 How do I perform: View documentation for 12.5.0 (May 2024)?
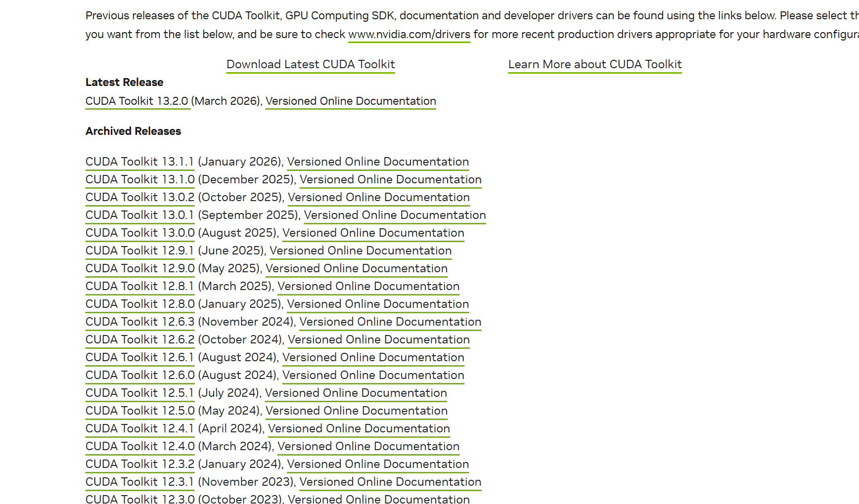[357, 411]
